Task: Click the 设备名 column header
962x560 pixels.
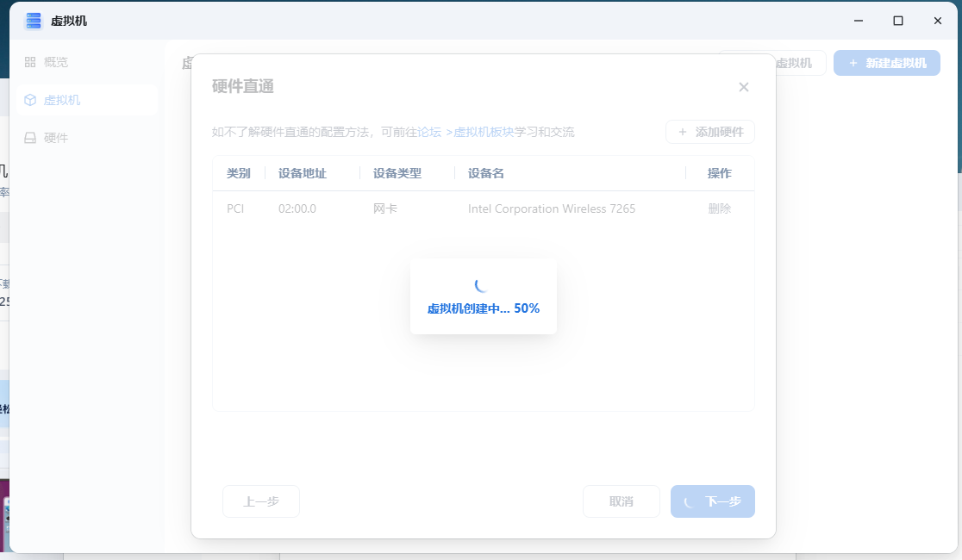Action: pyautogui.click(x=486, y=173)
